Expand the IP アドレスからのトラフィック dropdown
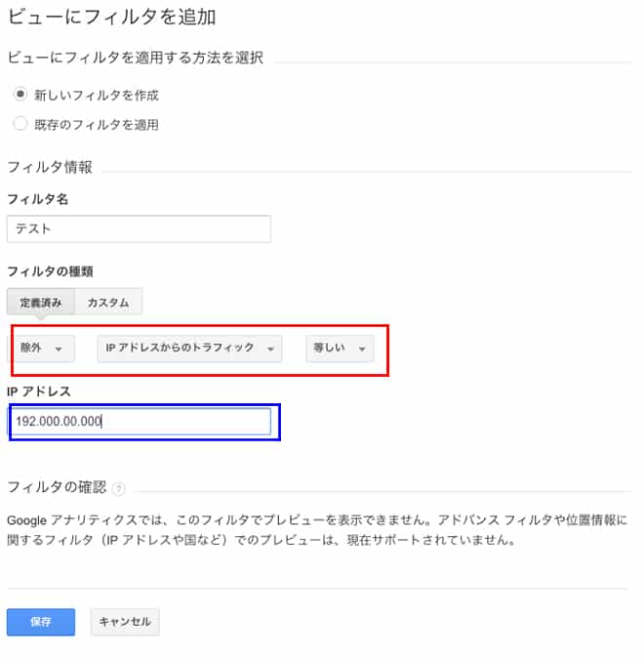Image resolution: width=644 pixels, height=658 pixels. tap(189, 348)
